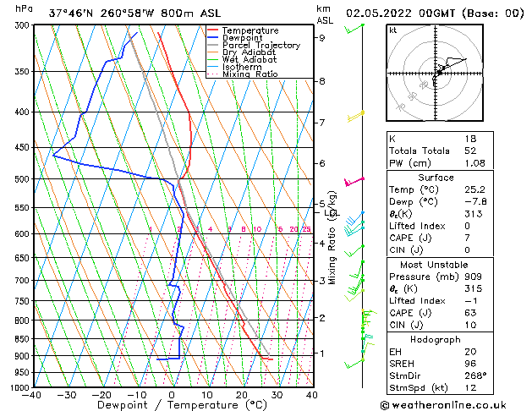Click the weatheronline.co.uk copyright text
532x411 pixels.
point(443,405)
